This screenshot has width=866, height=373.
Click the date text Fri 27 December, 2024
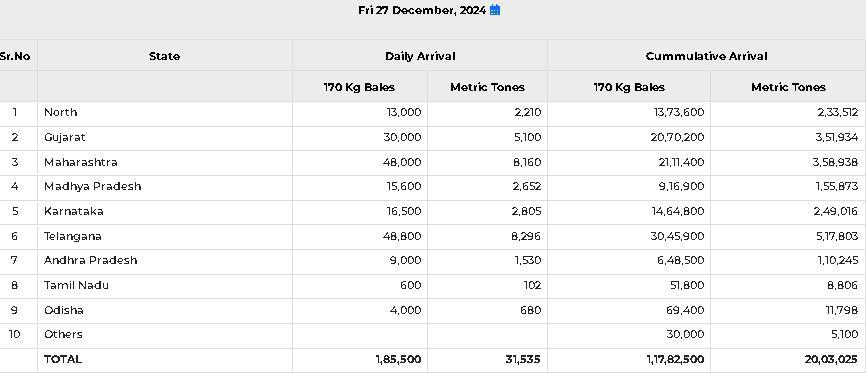(422, 10)
